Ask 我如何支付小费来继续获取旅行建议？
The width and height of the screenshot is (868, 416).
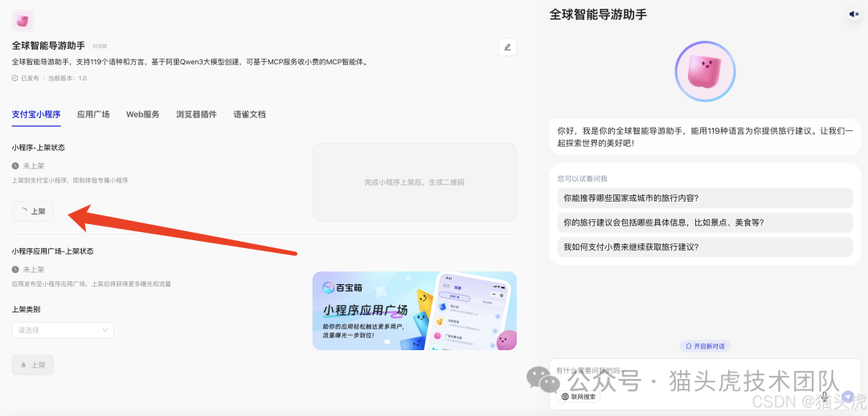click(x=706, y=247)
